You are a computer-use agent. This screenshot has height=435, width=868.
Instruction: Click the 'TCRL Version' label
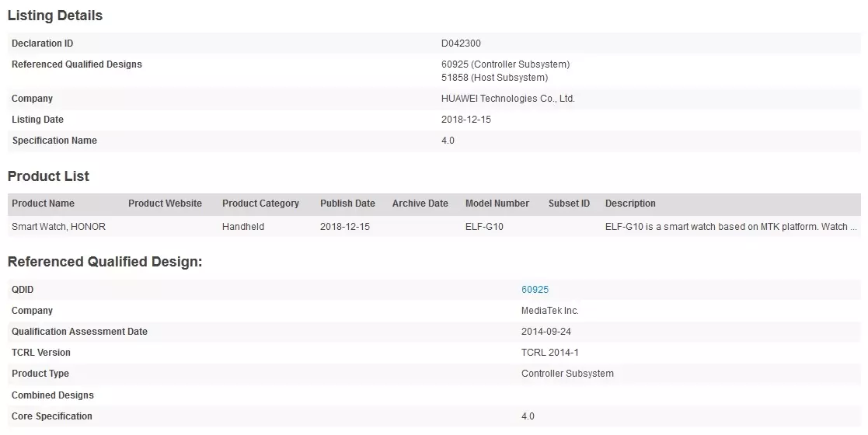pyautogui.click(x=41, y=353)
